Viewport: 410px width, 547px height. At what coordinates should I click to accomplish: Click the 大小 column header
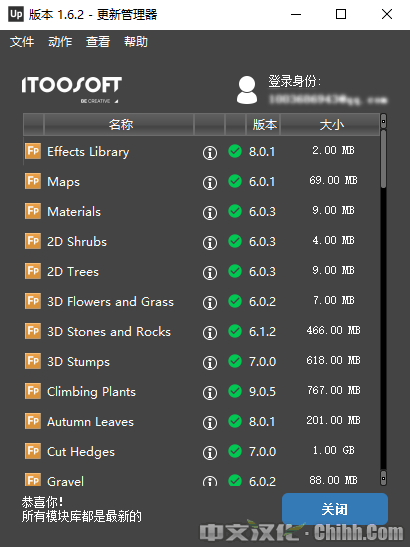pyautogui.click(x=330, y=125)
